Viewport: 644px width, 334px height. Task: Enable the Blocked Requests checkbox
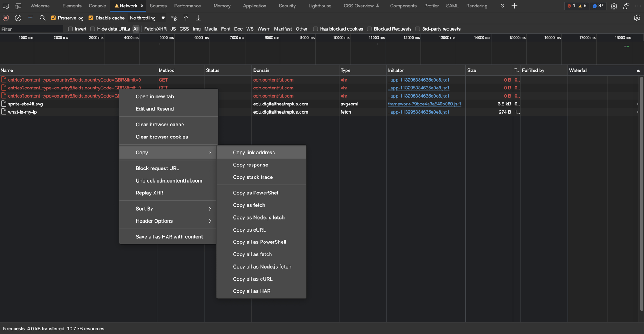369,29
